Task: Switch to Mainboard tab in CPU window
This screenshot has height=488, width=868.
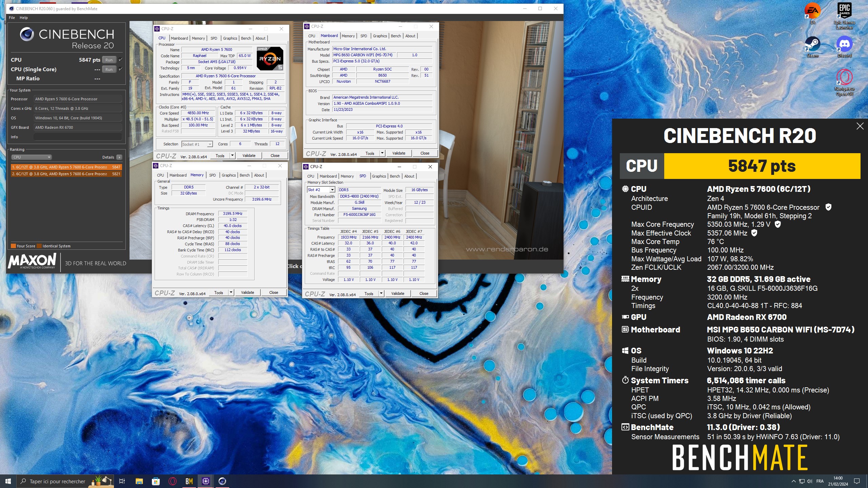Action: (x=179, y=38)
